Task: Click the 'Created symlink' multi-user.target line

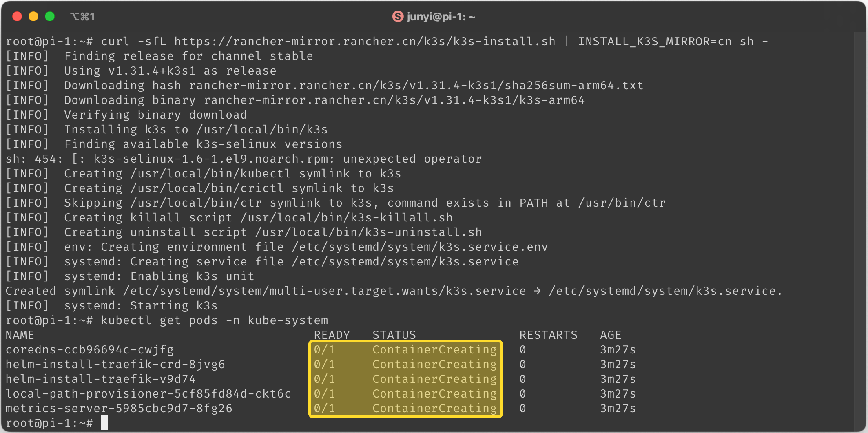Action: (x=394, y=291)
